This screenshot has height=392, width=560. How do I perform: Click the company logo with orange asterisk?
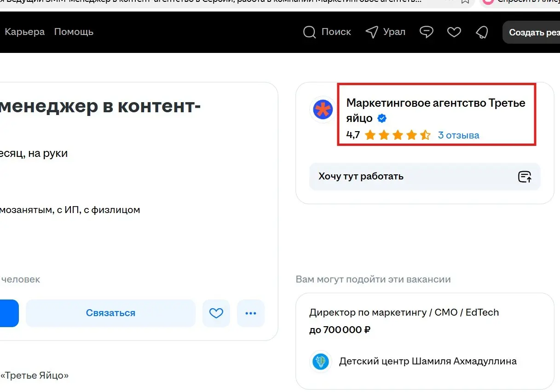[x=323, y=110]
